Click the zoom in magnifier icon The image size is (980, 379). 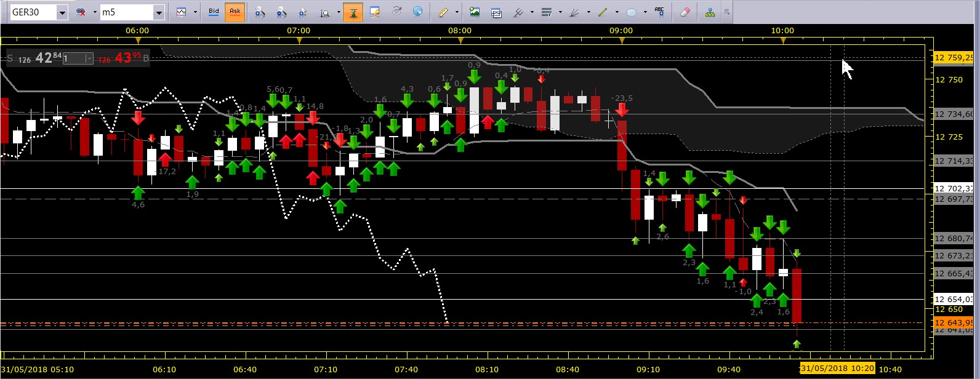[x=260, y=12]
